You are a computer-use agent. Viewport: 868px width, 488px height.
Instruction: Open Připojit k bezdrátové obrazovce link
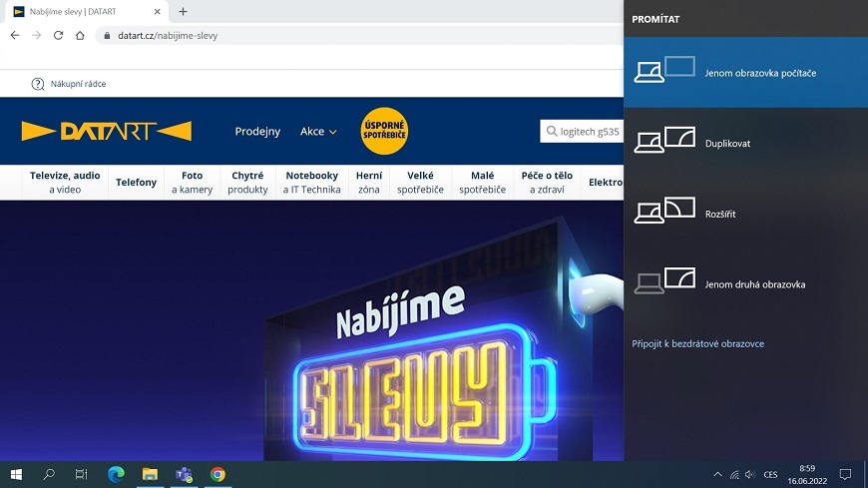(x=697, y=343)
